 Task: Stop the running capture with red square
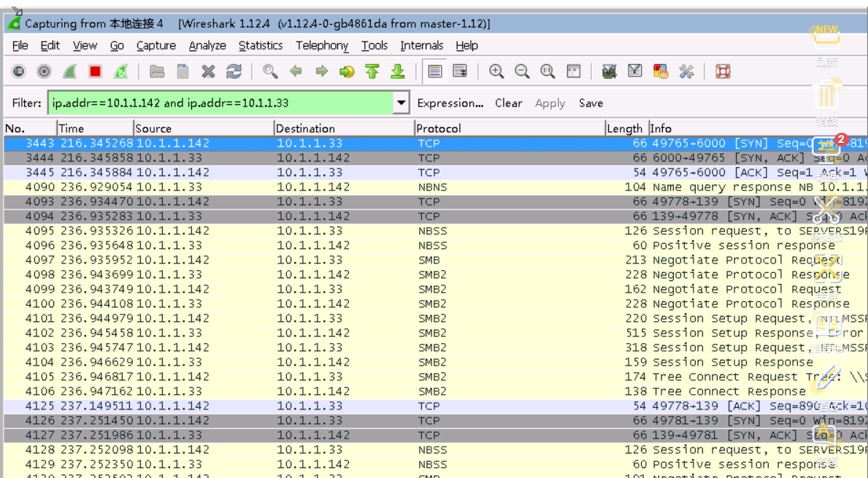point(95,72)
